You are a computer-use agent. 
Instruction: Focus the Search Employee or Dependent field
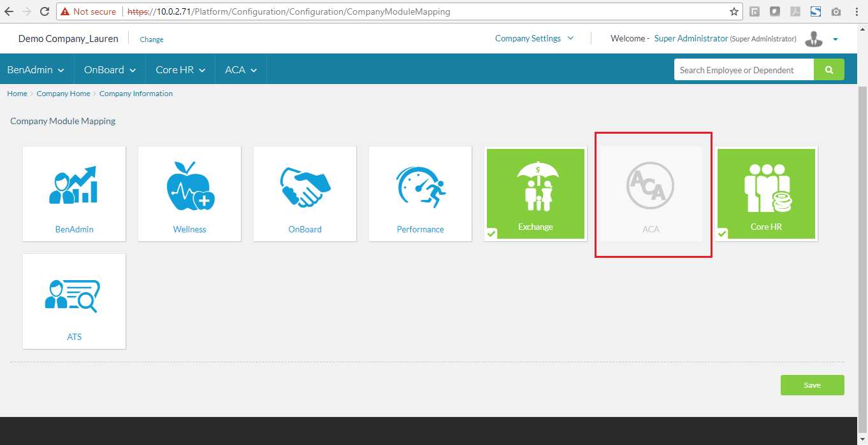tap(743, 70)
